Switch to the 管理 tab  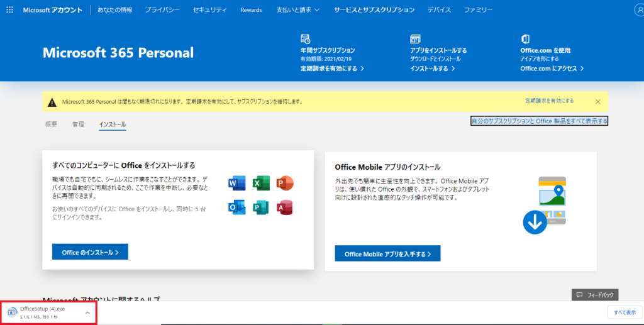click(79, 124)
